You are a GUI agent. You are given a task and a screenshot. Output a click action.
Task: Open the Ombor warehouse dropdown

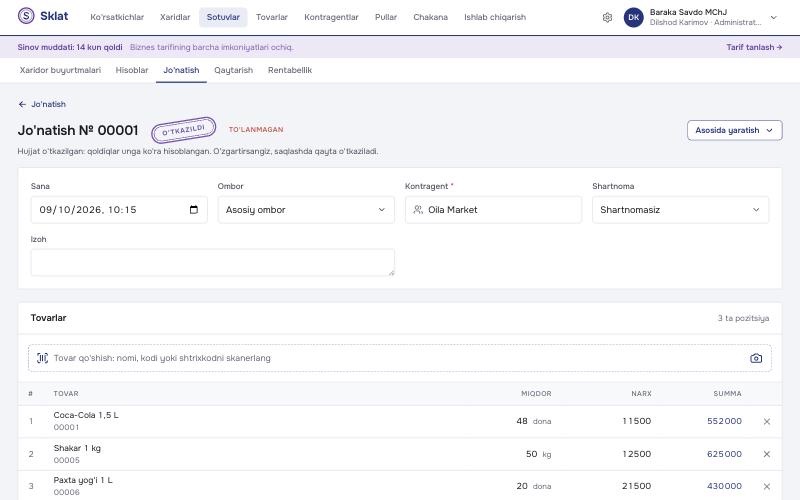point(306,210)
